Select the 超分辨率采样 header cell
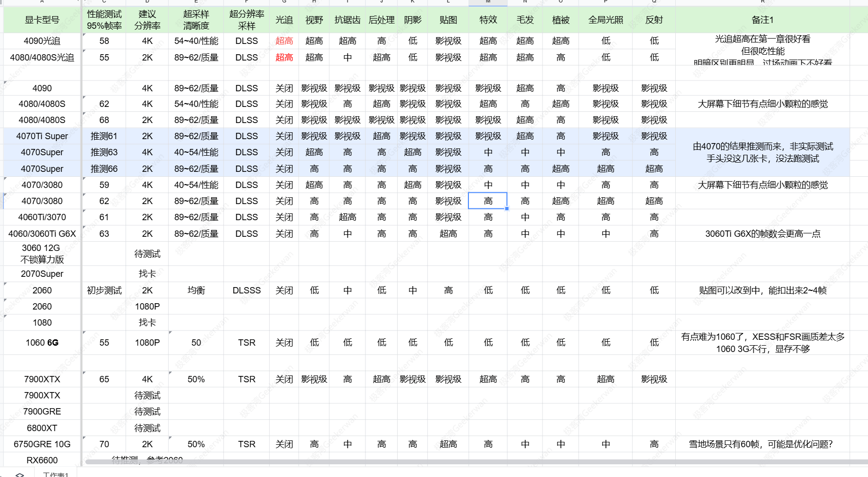The width and height of the screenshot is (868, 477). (x=246, y=20)
